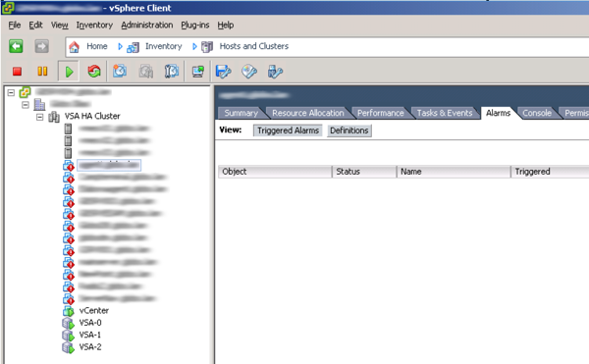This screenshot has width=589, height=364.
Task: Select VSA-1 in the inventory tree
Action: (90, 335)
